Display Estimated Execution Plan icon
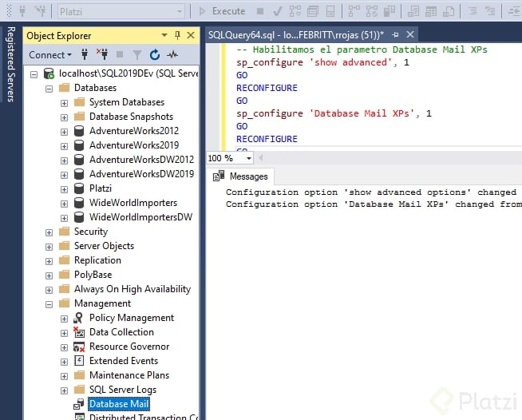This screenshot has width=522, height=420. 295,11
